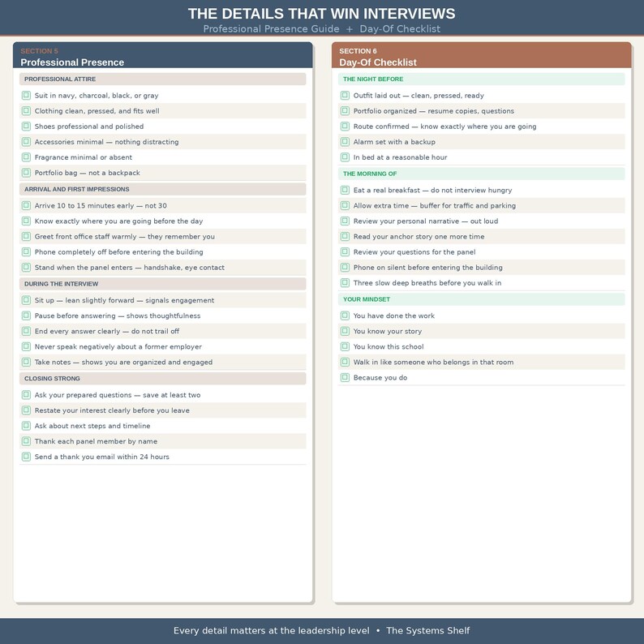The height and width of the screenshot is (644, 644).
Task: Check 'Sit up — lean slightly forward' box
Action: pyautogui.click(x=26, y=300)
